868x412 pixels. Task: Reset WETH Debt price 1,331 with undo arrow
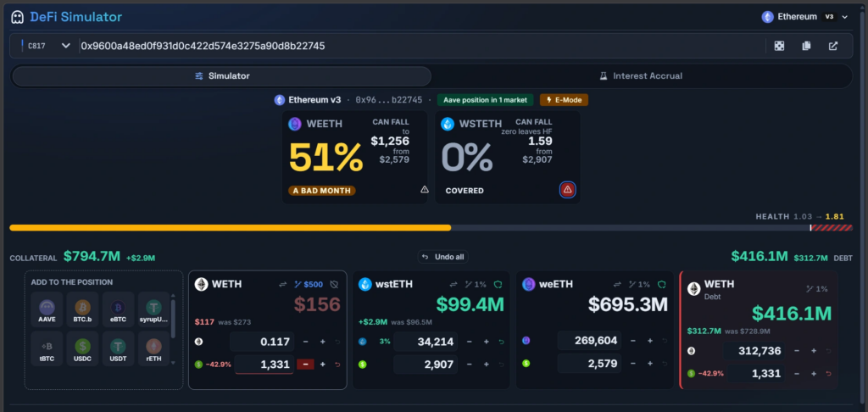829,373
